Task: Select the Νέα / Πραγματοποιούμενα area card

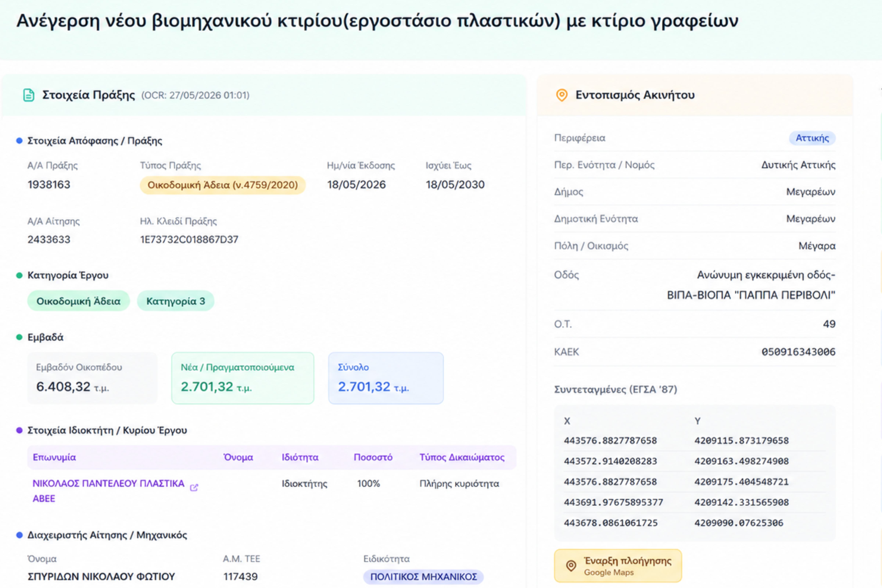Action: [243, 378]
